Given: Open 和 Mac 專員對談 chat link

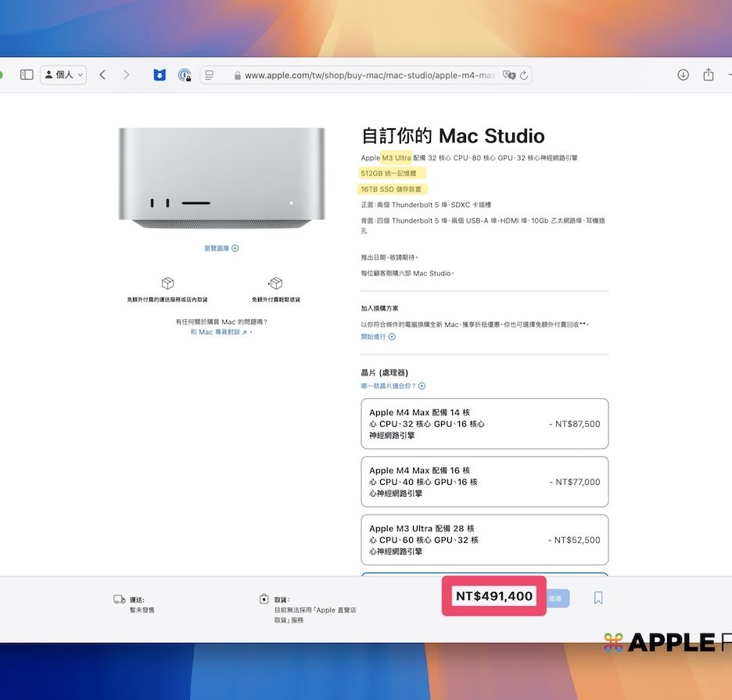Looking at the screenshot, I should [219, 332].
